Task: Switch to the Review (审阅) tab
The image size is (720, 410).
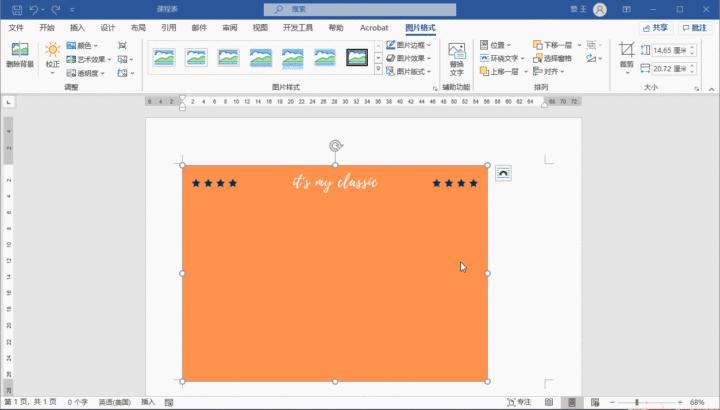Action: tap(230, 28)
